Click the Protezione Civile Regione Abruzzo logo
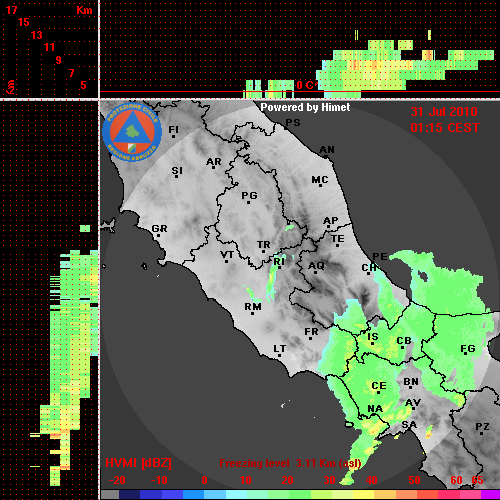Image resolution: width=500 pixels, height=500 pixels. pos(132,132)
